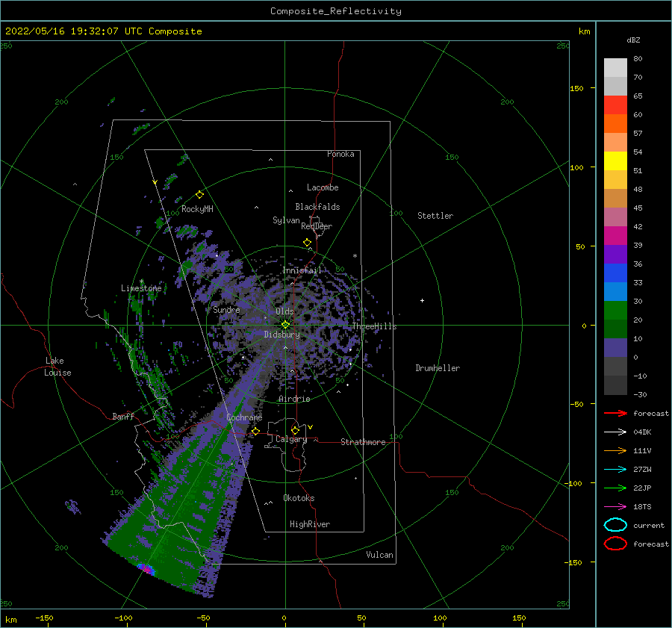Click the Blackfalds city label
The image size is (672, 628).
coord(317,207)
